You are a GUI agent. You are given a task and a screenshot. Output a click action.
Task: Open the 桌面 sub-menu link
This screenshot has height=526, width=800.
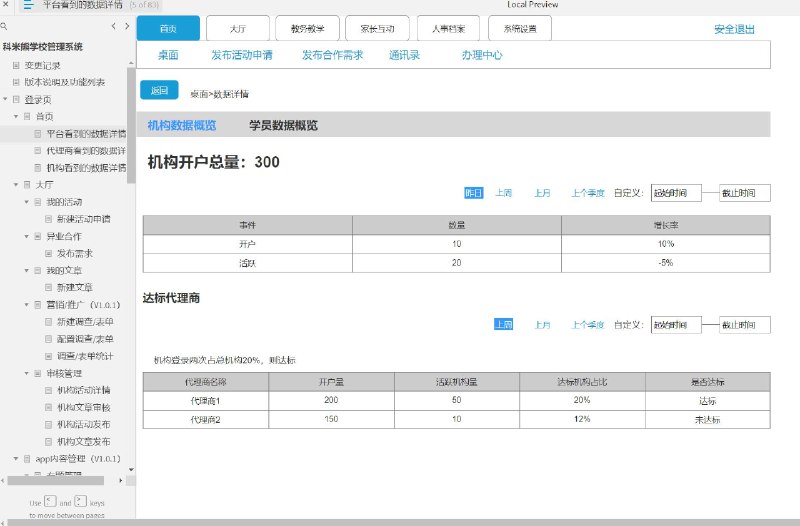pyautogui.click(x=168, y=55)
